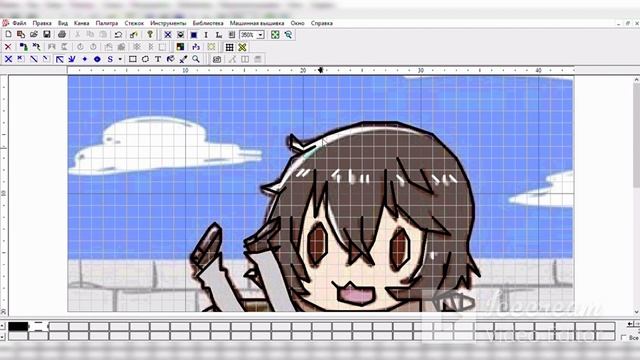Open the Машинная вышивка menu
Viewport: 640px width, 360px height.
pyautogui.click(x=257, y=23)
